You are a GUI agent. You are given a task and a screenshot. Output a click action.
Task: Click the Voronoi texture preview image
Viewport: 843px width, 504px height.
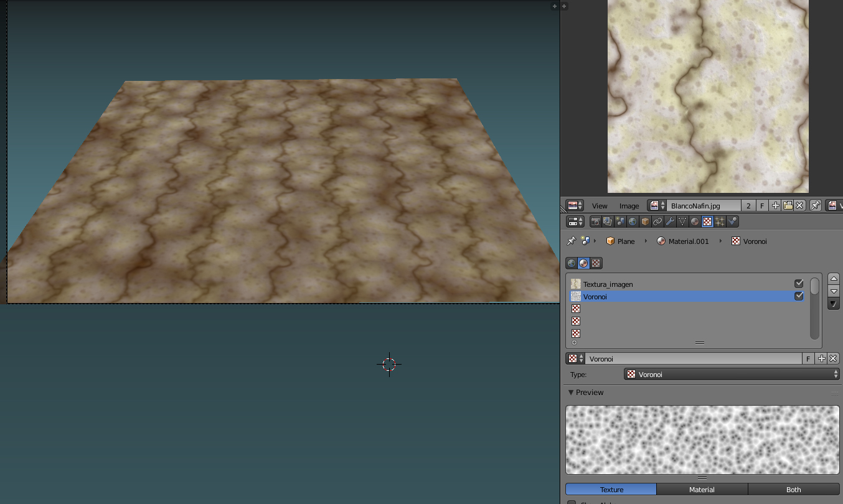coord(702,440)
